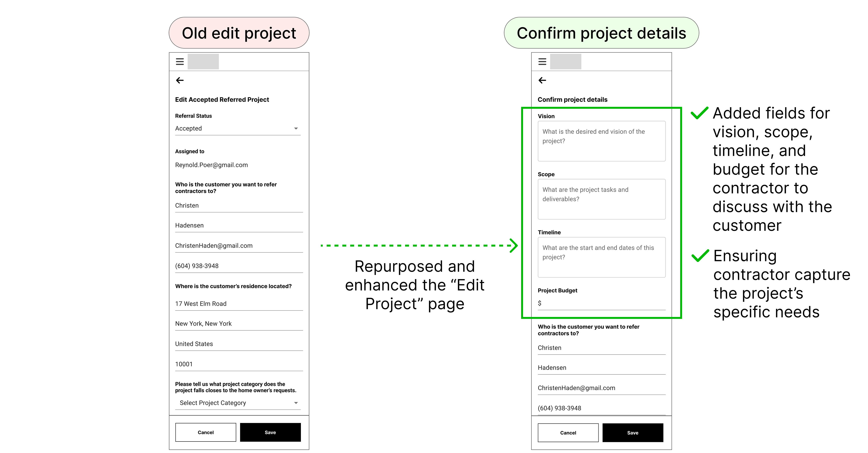Focus the Timeline text area

(601, 257)
